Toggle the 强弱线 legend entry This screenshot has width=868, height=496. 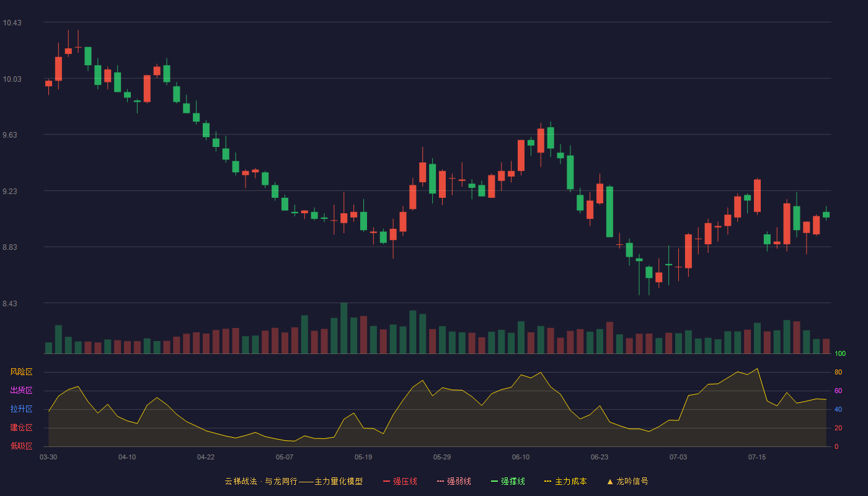tap(454, 481)
